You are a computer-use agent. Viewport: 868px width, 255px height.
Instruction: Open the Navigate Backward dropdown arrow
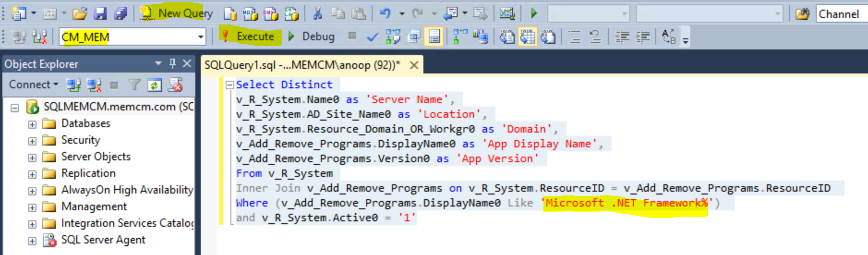(x=464, y=14)
